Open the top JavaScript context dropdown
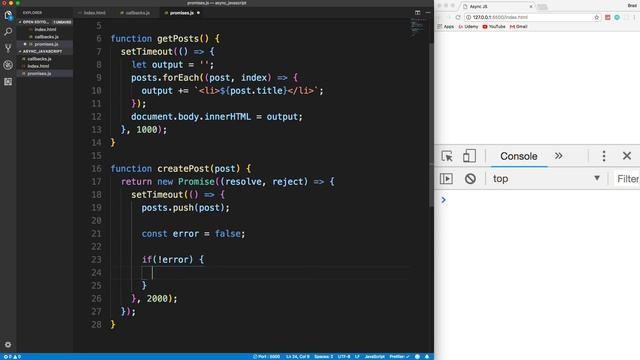 pyautogui.click(x=546, y=179)
